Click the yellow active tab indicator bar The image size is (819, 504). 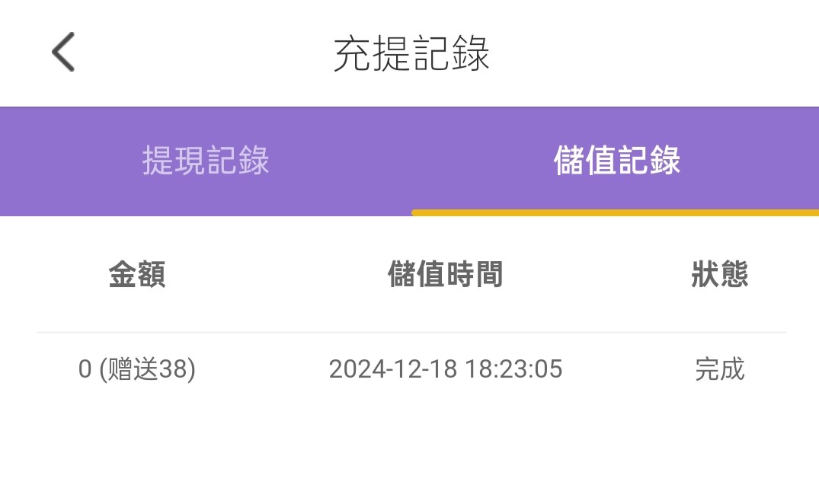[615, 212]
